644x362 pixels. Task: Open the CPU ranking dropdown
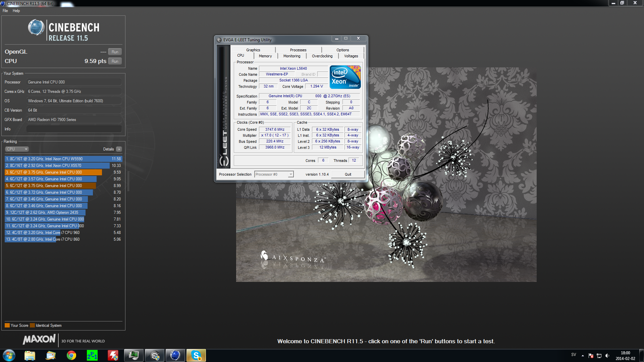pos(17,149)
